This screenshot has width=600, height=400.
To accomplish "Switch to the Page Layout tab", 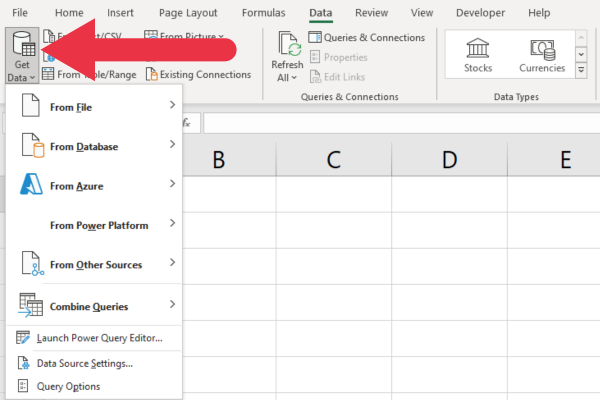I will click(x=188, y=13).
